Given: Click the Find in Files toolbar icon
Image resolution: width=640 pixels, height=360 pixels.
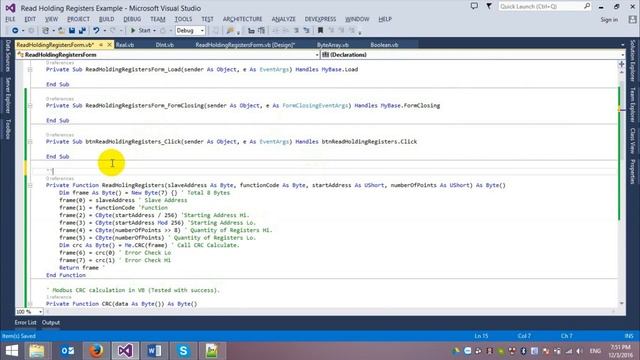Looking at the screenshot, I should pos(230,31).
